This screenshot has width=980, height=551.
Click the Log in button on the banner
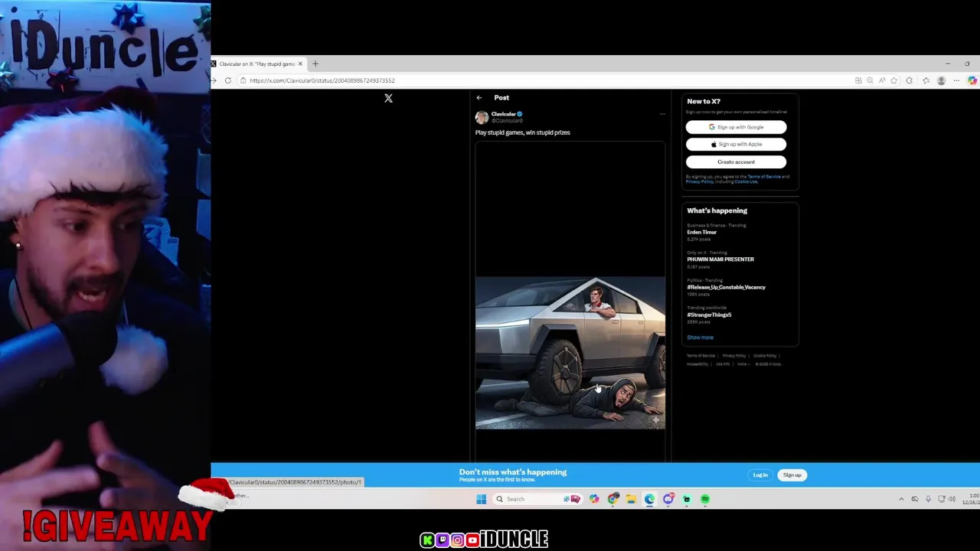pyautogui.click(x=760, y=475)
